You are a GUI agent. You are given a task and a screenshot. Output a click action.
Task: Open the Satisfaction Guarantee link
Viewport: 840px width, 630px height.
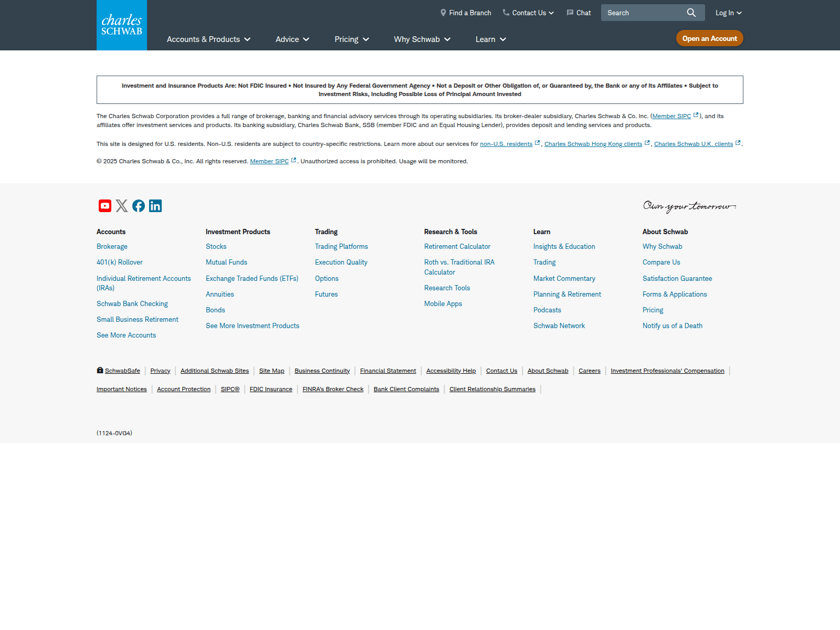pyautogui.click(x=677, y=278)
